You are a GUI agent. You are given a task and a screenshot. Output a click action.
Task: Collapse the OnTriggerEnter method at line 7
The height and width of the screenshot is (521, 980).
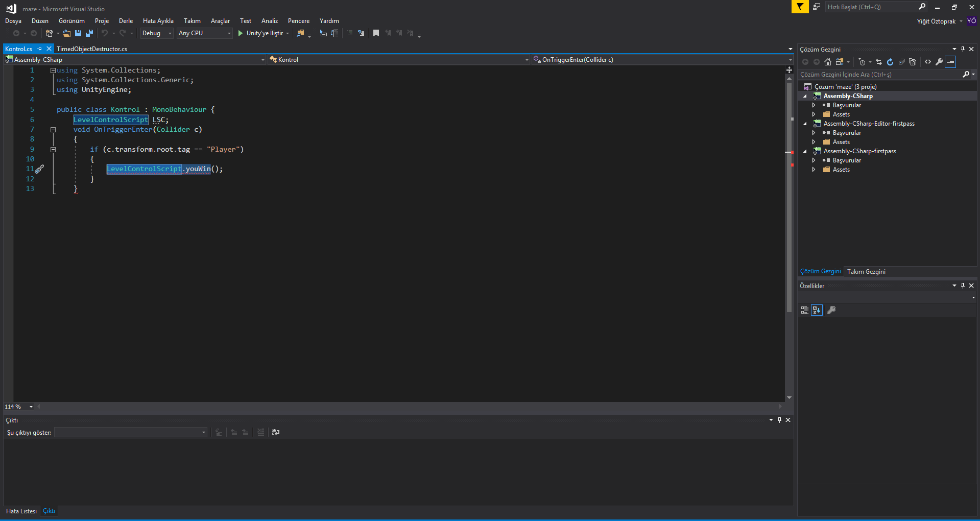pos(53,130)
